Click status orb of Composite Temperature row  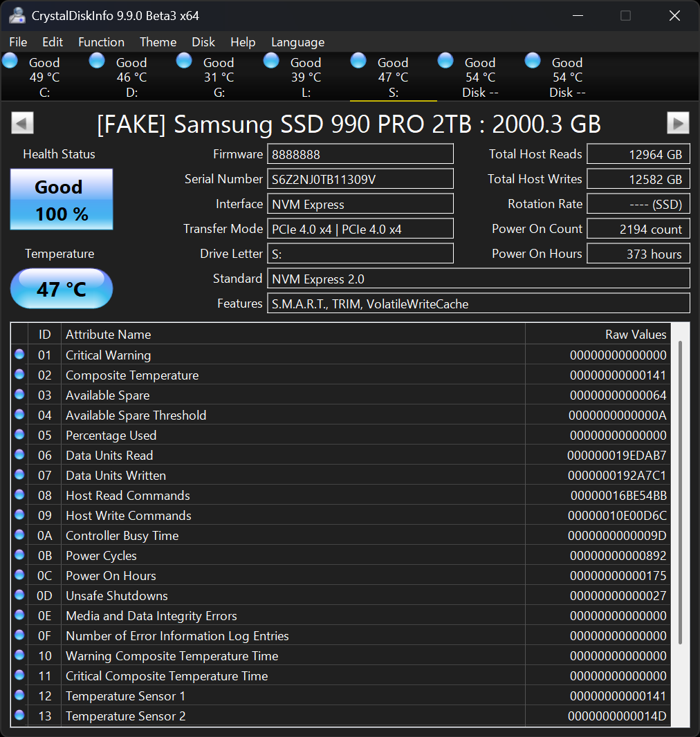click(19, 374)
